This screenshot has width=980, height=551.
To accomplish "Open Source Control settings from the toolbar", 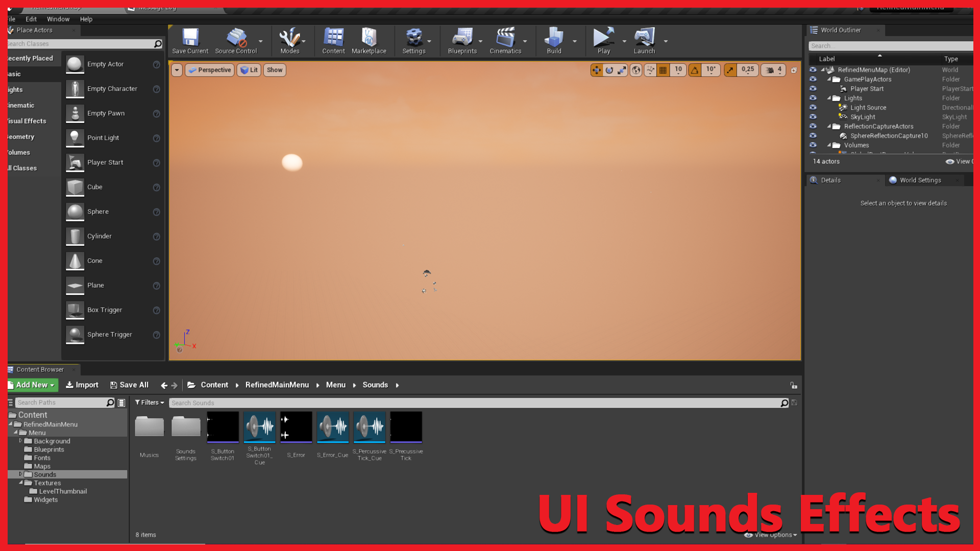I will [x=236, y=41].
